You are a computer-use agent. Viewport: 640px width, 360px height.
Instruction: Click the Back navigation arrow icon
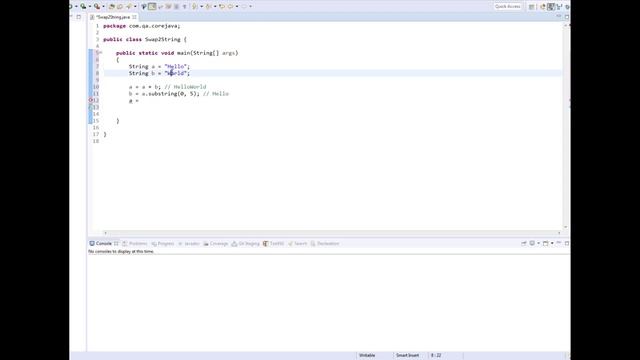pos(231,6)
